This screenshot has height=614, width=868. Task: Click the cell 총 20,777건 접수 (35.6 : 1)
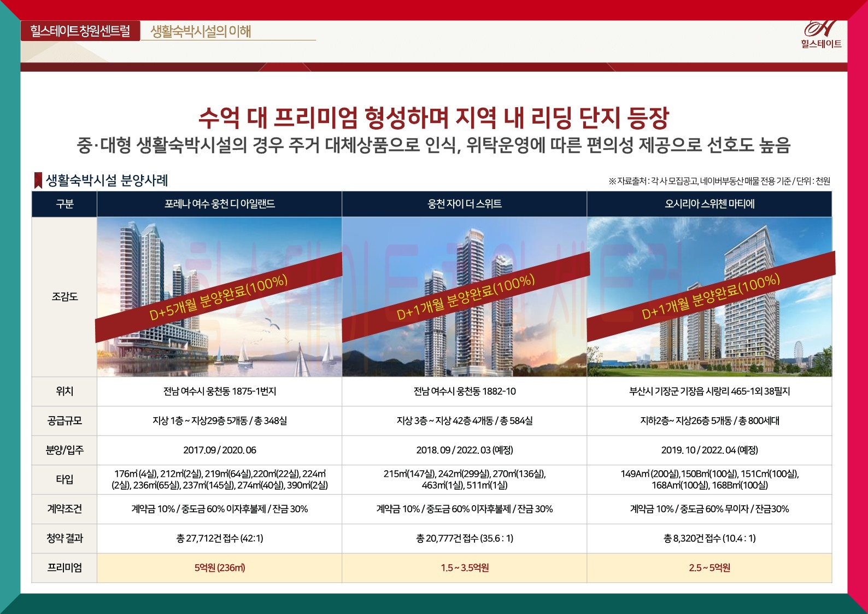pyautogui.click(x=465, y=539)
